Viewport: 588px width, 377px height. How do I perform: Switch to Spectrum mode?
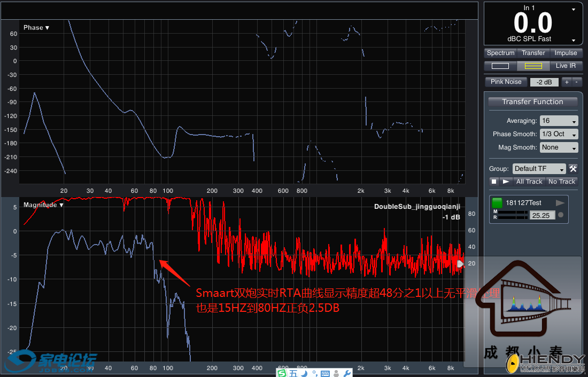(x=500, y=53)
